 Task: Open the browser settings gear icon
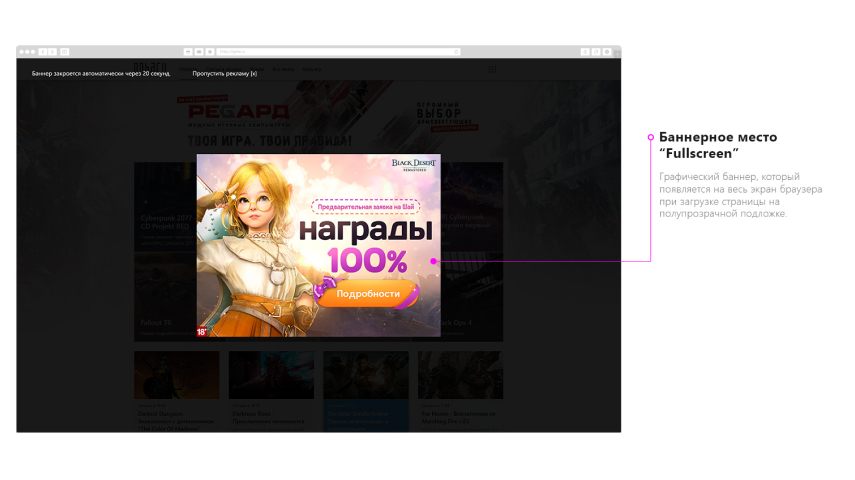pyautogui.click(x=607, y=52)
